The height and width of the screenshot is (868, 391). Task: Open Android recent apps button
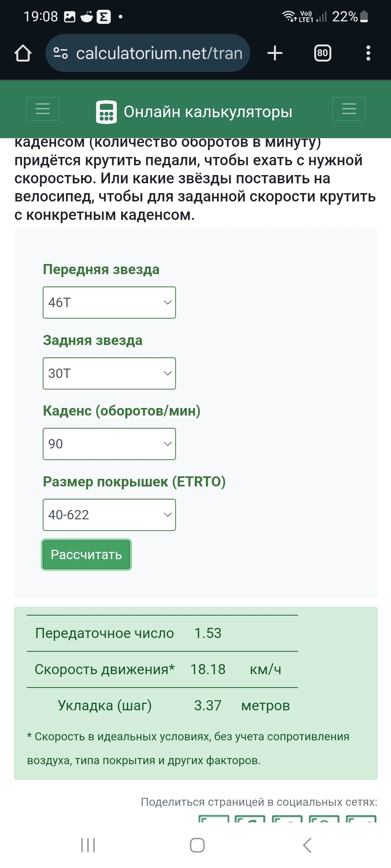point(88,845)
